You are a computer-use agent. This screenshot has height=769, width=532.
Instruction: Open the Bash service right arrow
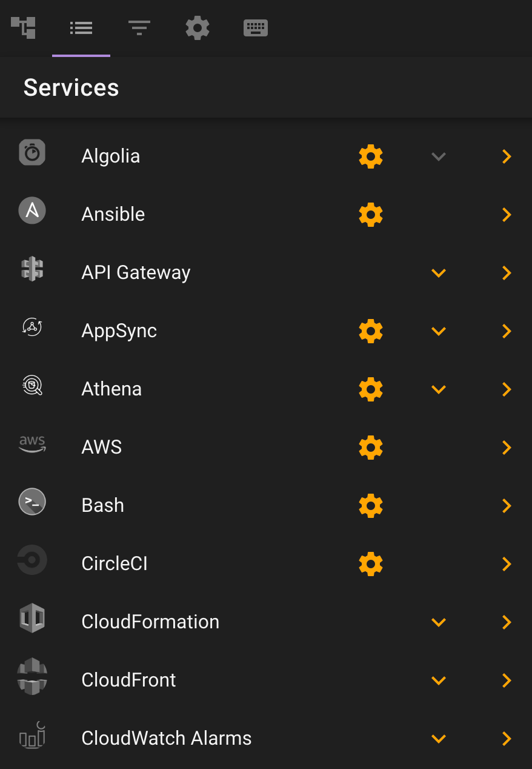[507, 506]
